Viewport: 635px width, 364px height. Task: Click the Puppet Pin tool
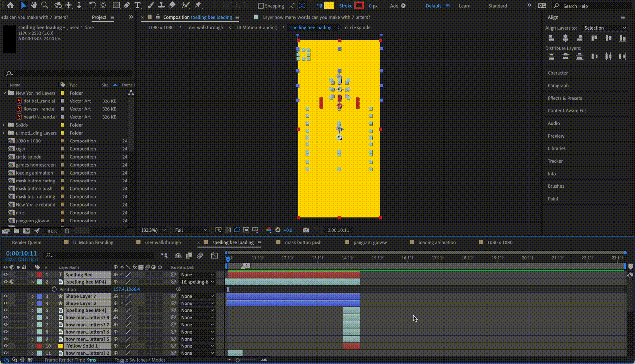tap(198, 5)
